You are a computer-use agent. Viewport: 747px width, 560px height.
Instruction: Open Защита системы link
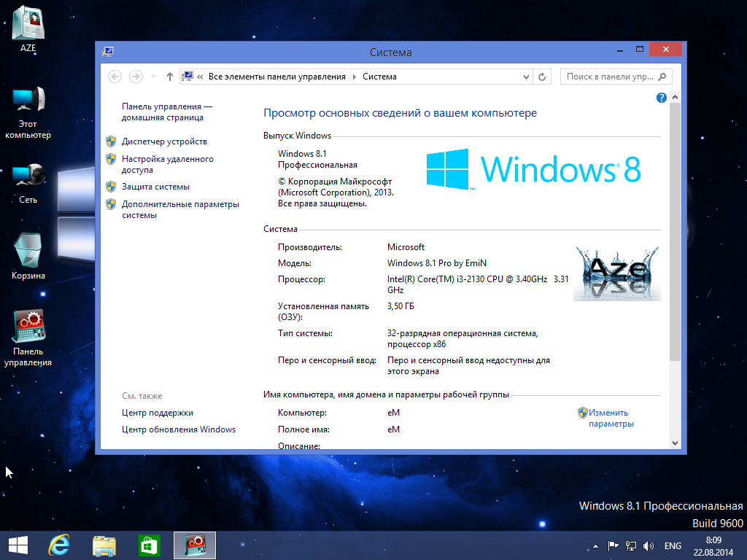[x=155, y=187]
